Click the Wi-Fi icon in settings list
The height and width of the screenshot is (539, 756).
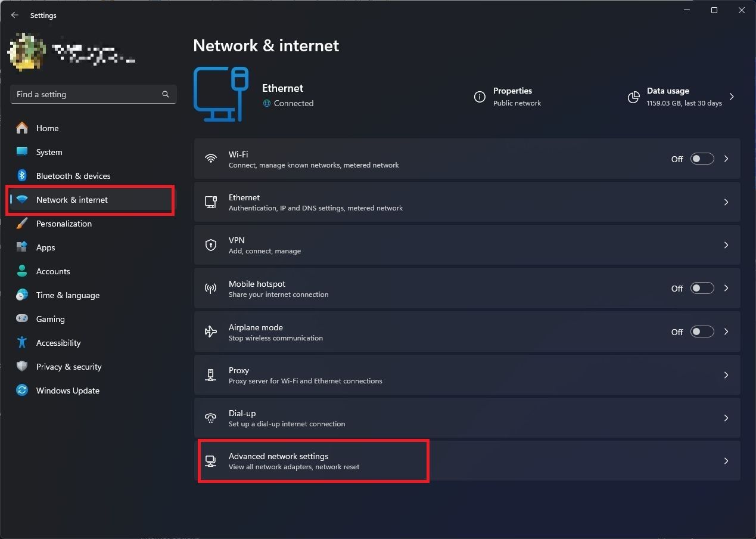[210, 159]
